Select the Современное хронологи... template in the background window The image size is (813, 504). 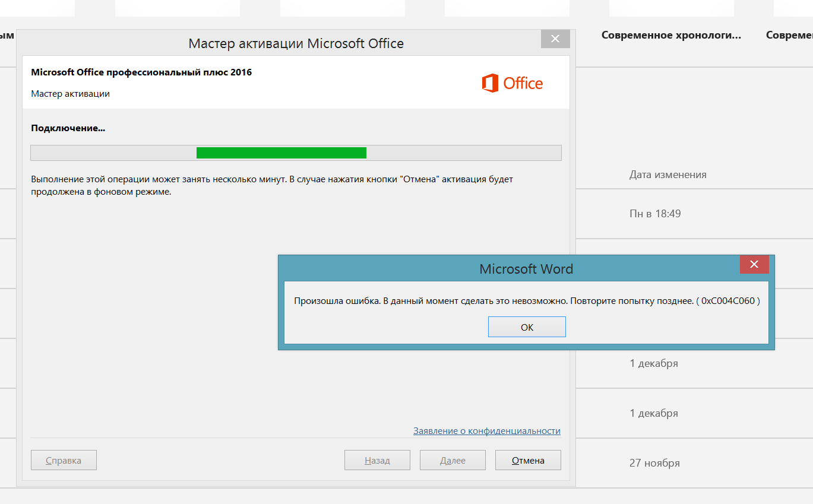point(671,35)
